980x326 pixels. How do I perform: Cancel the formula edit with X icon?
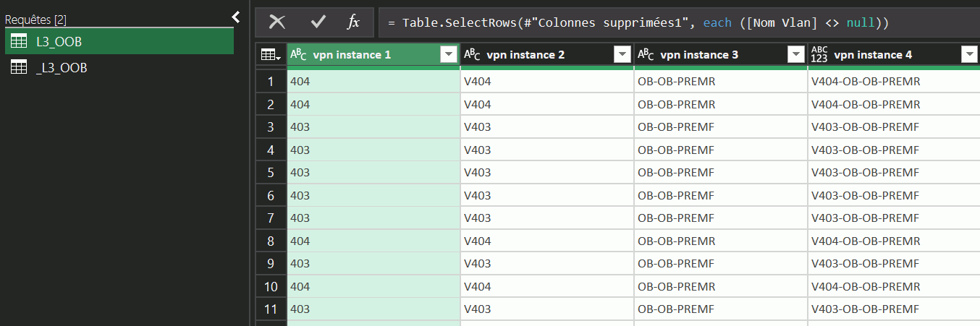tap(277, 22)
